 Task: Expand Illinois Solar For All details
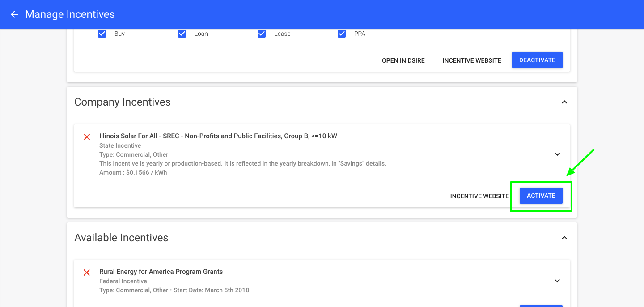click(557, 154)
